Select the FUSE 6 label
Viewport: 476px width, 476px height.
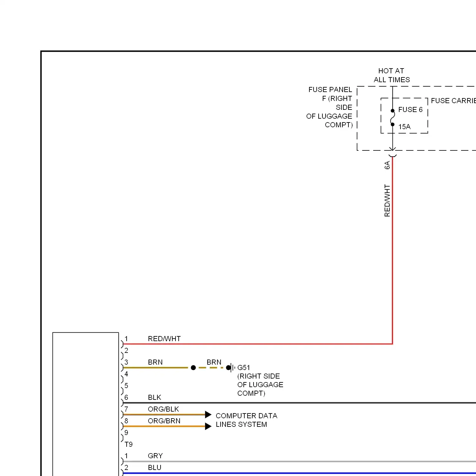[410, 109]
